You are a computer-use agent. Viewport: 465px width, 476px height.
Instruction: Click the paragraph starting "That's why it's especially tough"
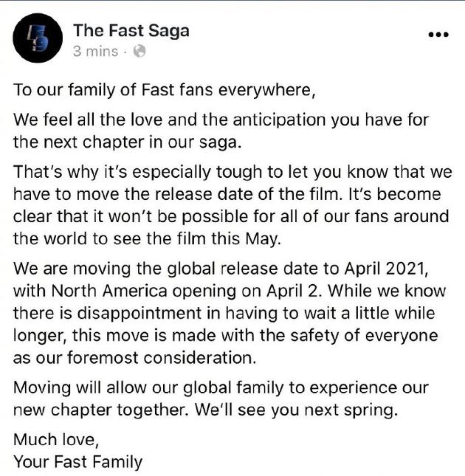[x=229, y=198]
